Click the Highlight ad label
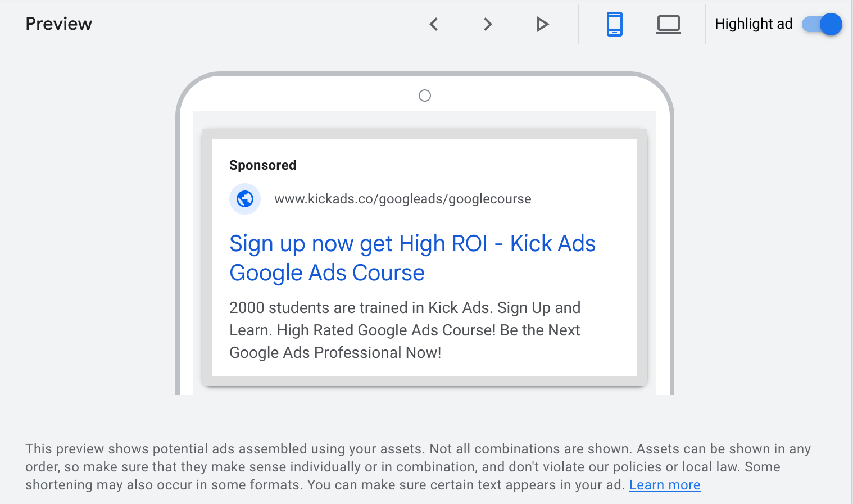This screenshot has height=504, width=853. pos(754,24)
